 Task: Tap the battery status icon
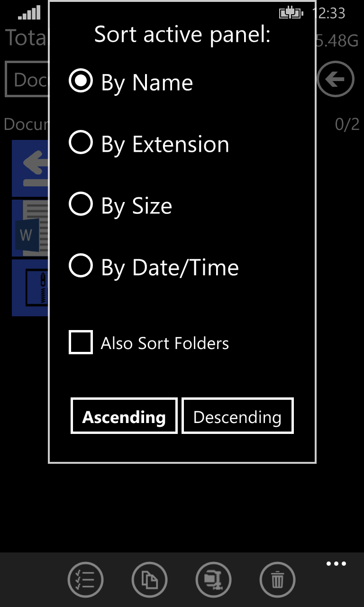[291, 13]
